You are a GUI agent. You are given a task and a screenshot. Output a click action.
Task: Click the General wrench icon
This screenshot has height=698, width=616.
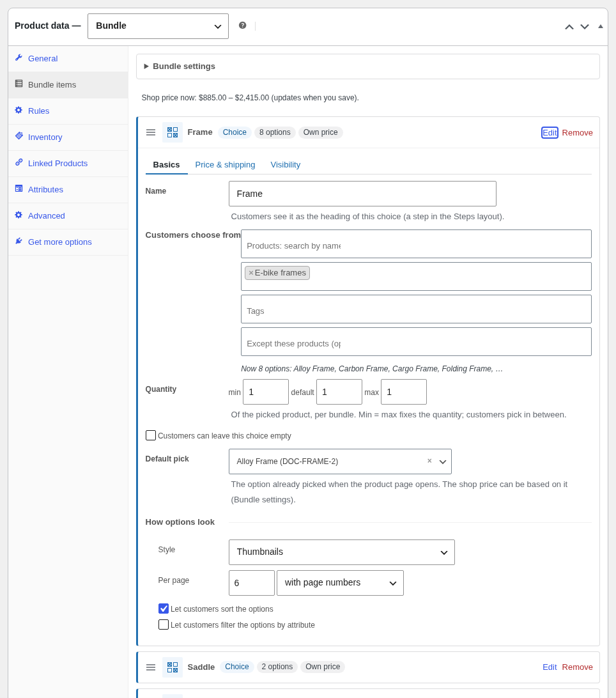pyautogui.click(x=19, y=58)
